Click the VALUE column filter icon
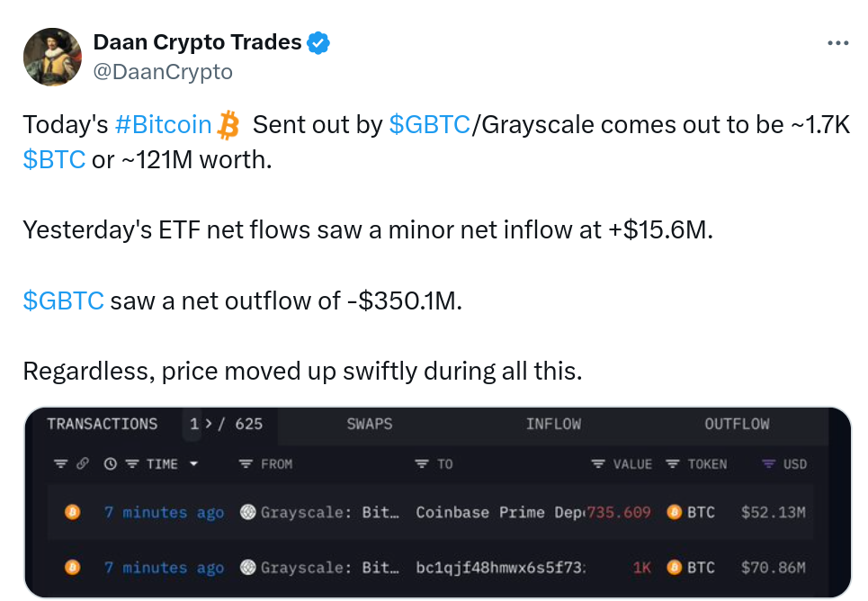The width and height of the screenshot is (868, 601). click(598, 463)
